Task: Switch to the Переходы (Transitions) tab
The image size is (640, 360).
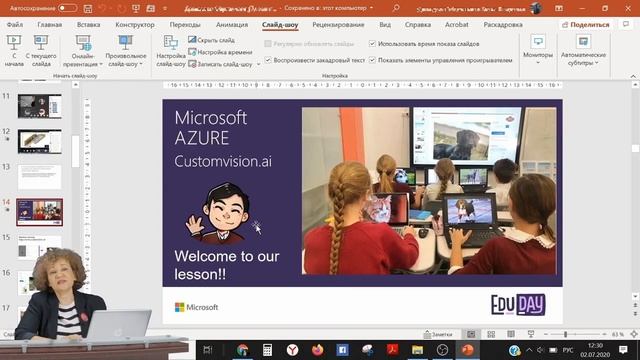Action: (x=185, y=24)
